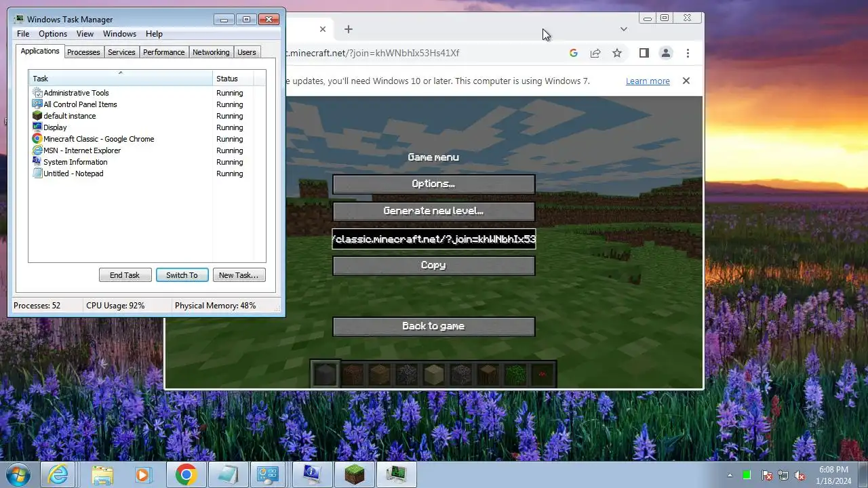Open Task Manager Options menu

tap(53, 34)
